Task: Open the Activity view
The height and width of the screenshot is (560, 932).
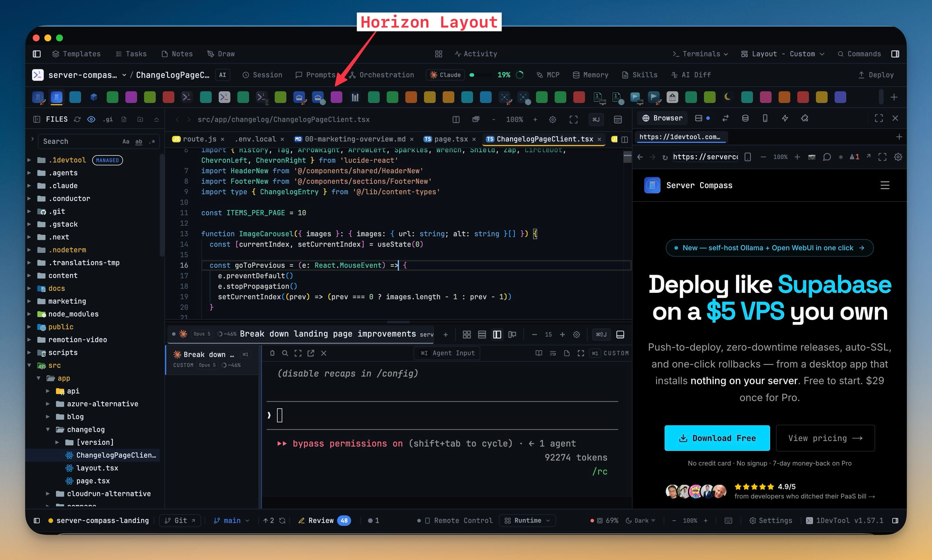Action: [476, 54]
